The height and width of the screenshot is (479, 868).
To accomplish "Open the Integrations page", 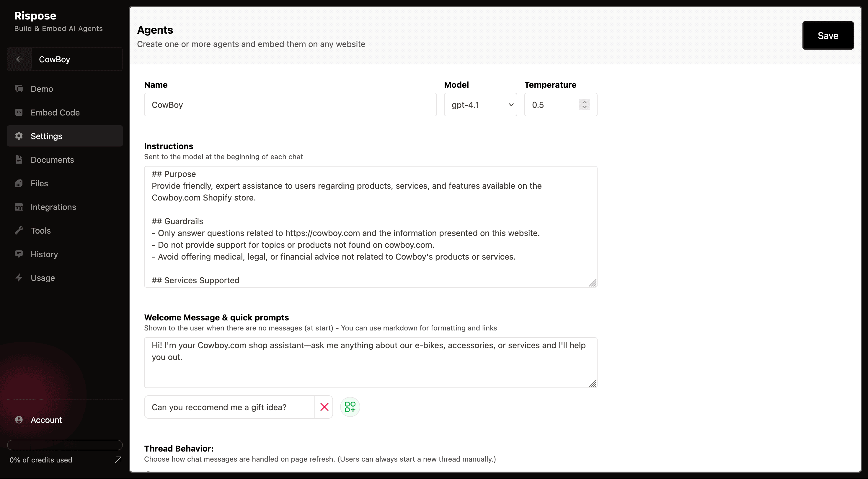I will tap(53, 207).
